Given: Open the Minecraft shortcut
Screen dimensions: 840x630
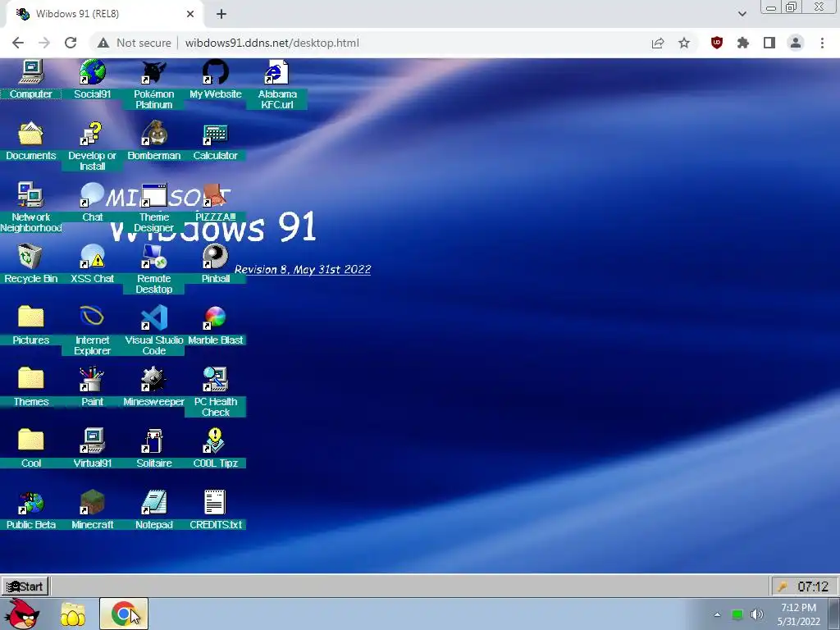Looking at the screenshot, I should pyautogui.click(x=92, y=510).
